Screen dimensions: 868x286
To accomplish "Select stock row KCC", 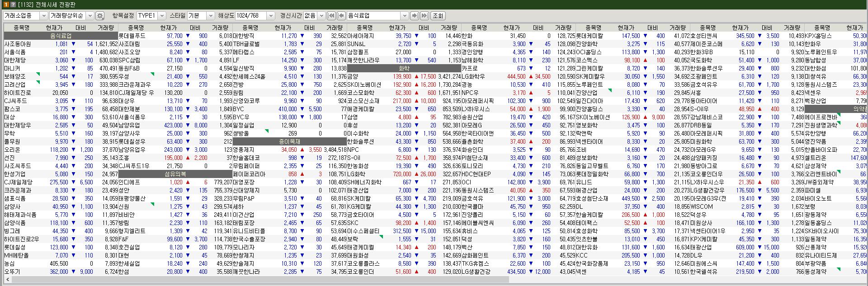I will pos(633,255).
